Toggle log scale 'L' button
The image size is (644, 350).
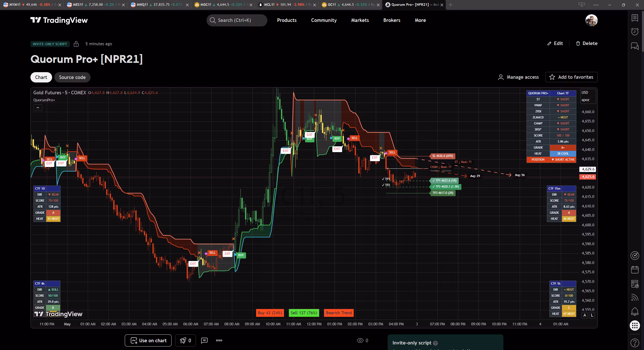(592, 315)
